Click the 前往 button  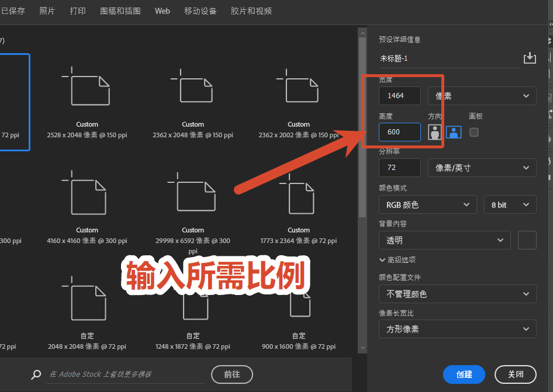click(231, 374)
